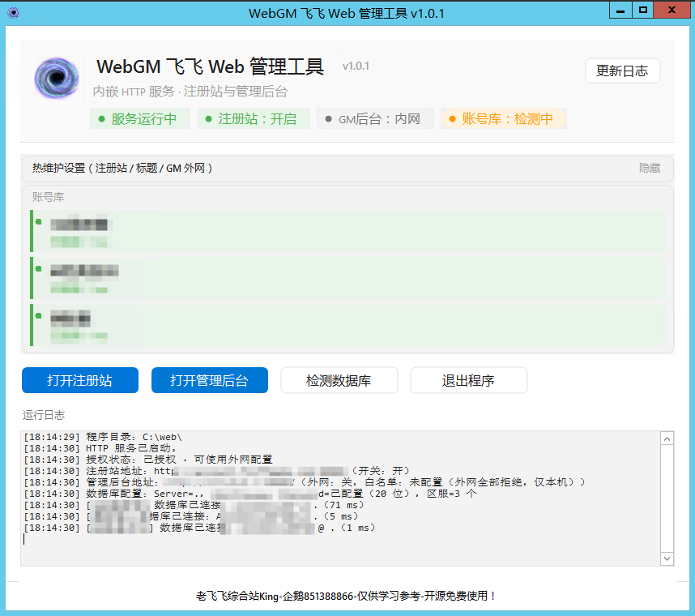This screenshot has height=616, width=695.
Task: Click the log scrollbar down arrow
Action: tap(667, 558)
